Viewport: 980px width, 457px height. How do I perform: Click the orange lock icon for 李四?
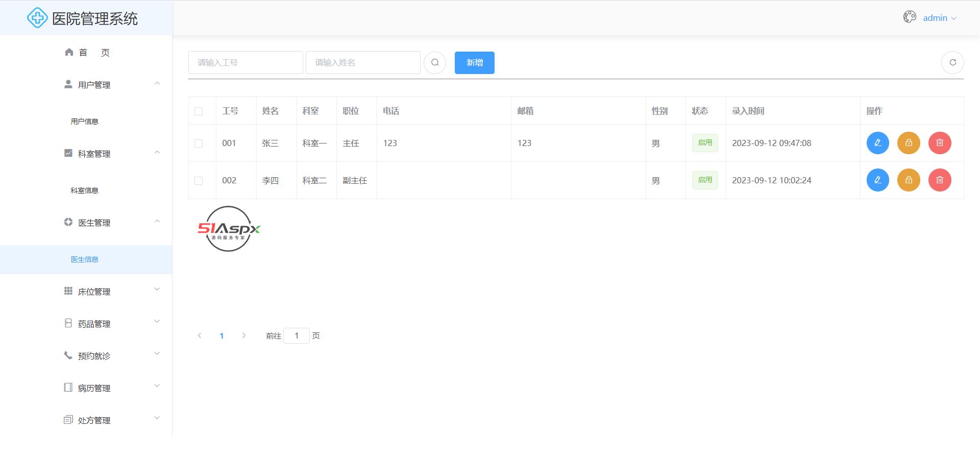909,180
